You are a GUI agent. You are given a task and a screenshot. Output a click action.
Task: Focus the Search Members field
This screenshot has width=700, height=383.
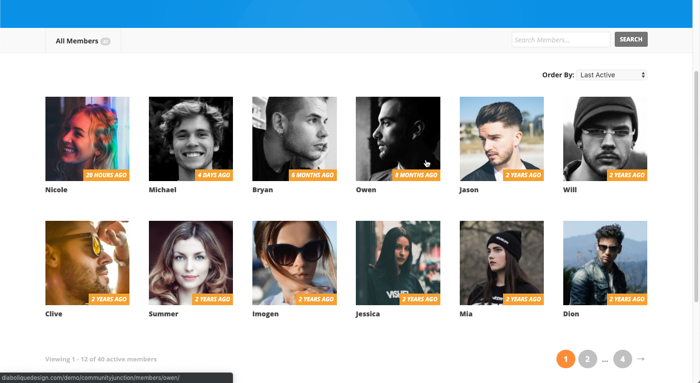pyautogui.click(x=561, y=40)
